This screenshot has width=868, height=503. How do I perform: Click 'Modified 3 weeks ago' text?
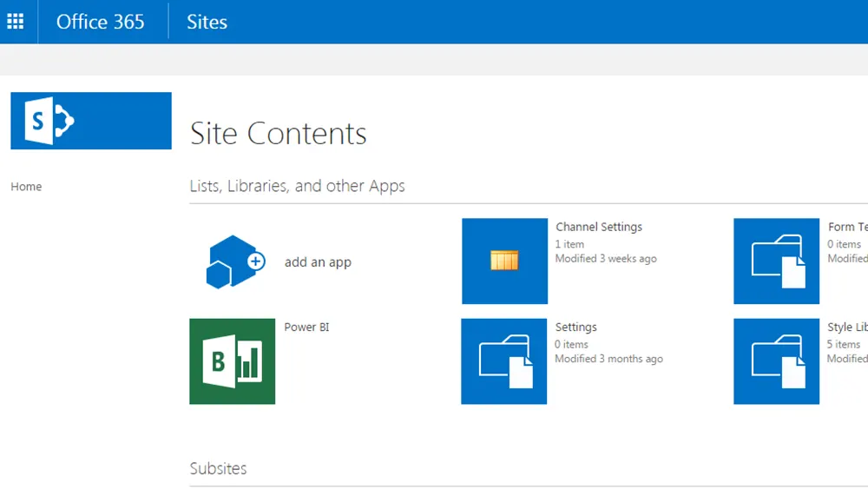pyautogui.click(x=606, y=259)
